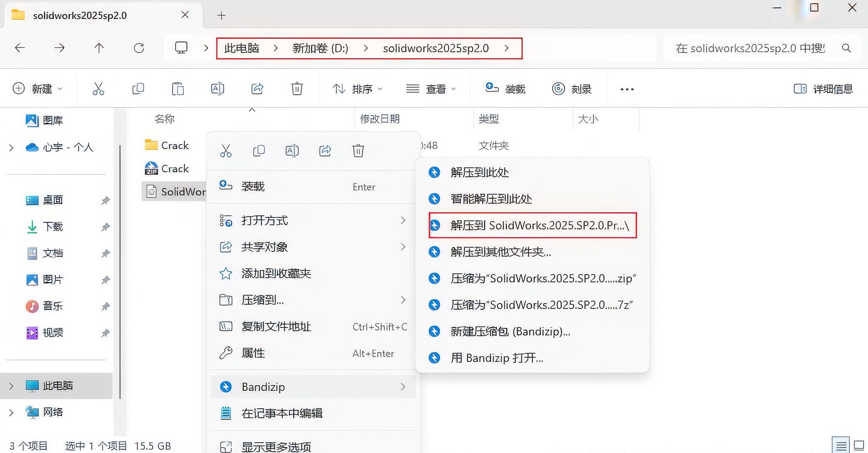Open the more options ellipsis in the toolbar

(x=627, y=89)
